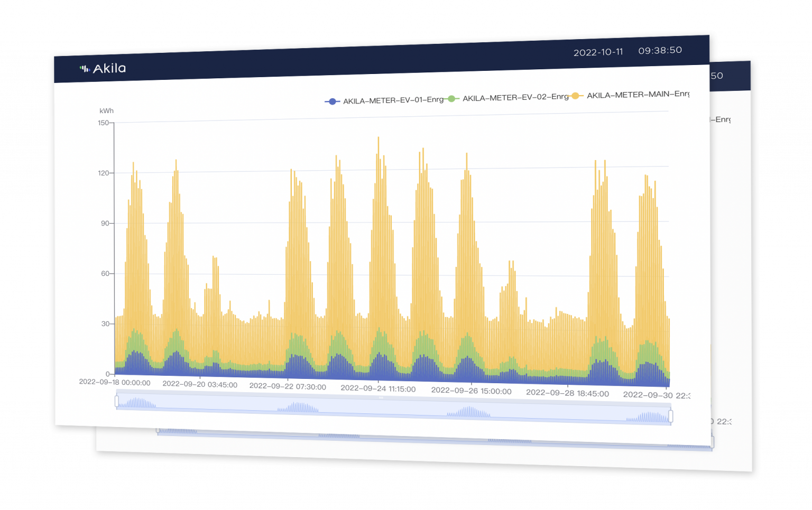This screenshot has width=812, height=510.
Task: Click the AKILA-METER-MAIN-Enrg legend label
Action: 638,95
